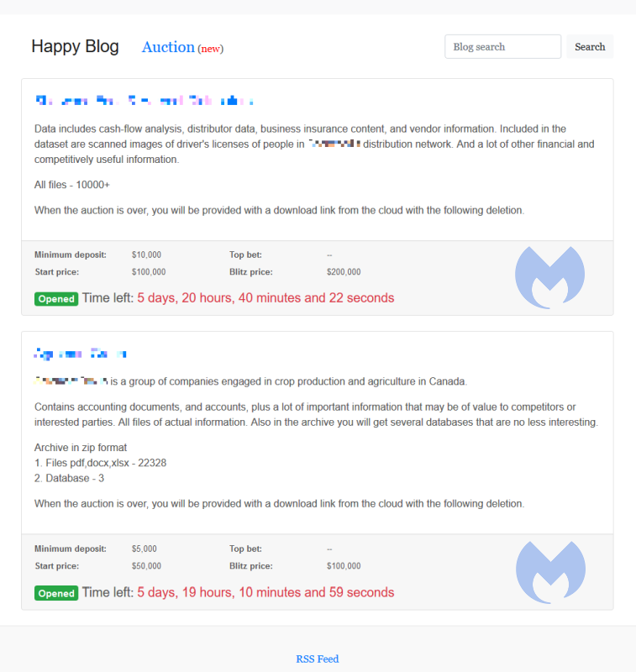Image resolution: width=636 pixels, height=672 pixels.
Task: Click the countdown showing 5 days, 20 hours
Action: (x=265, y=298)
